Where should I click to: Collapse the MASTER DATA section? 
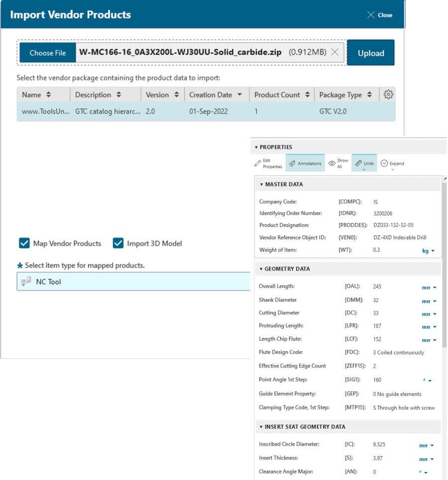coord(260,185)
